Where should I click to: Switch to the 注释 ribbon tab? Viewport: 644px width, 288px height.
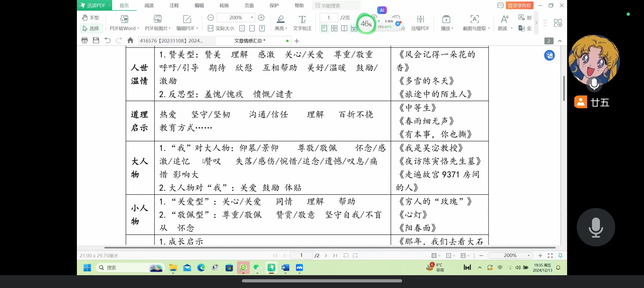tap(174, 5)
